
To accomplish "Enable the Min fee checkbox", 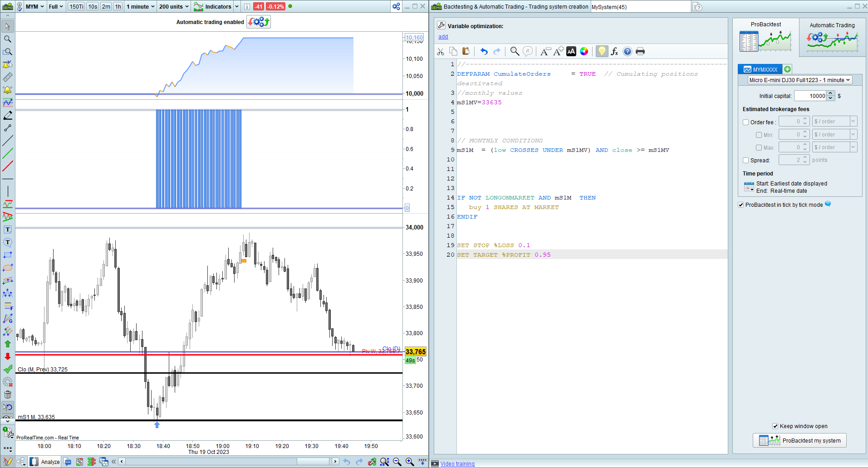I will pyautogui.click(x=759, y=135).
